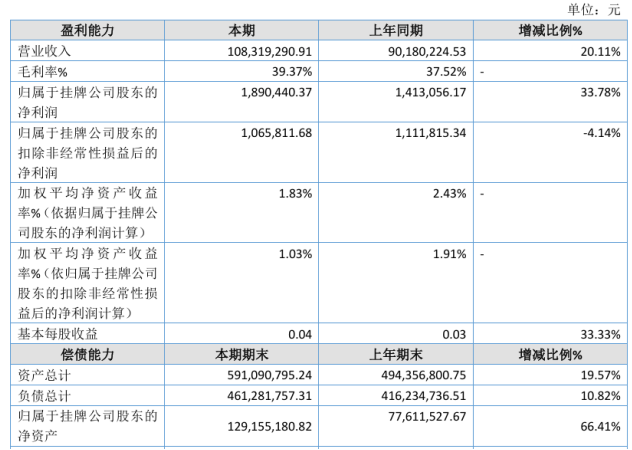Select value 1,065,811.68
This screenshot has height=450, width=632.
click(x=276, y=133)
